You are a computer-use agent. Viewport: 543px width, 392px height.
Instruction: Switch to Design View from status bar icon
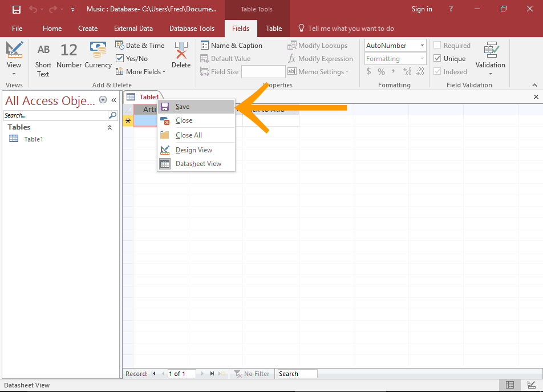pos(532,385)
